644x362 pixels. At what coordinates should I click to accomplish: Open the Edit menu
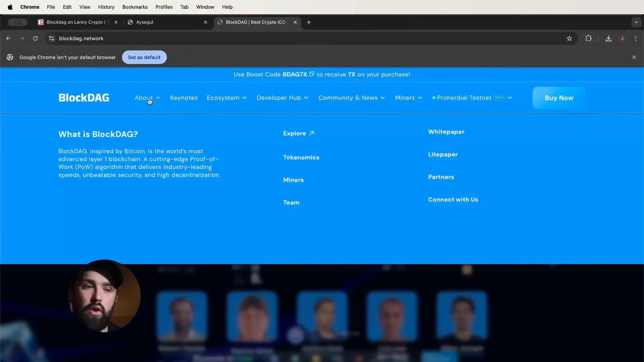coord(67,7)
